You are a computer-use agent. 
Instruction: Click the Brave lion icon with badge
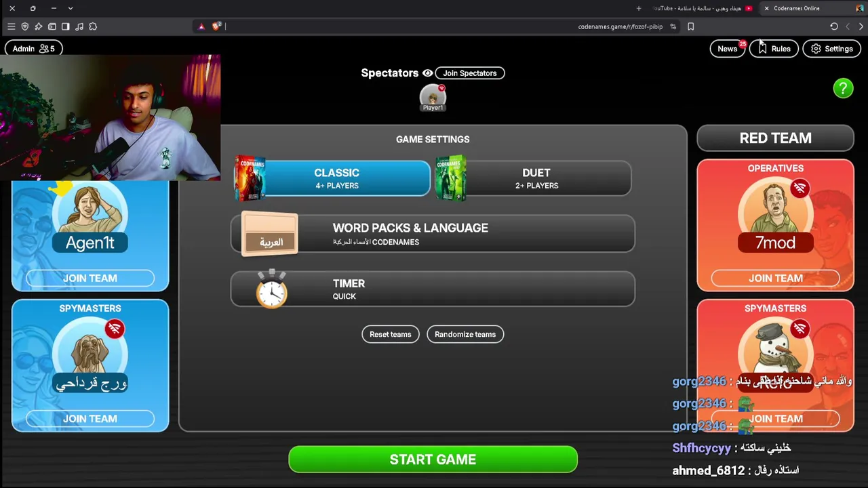coord(216,26)
